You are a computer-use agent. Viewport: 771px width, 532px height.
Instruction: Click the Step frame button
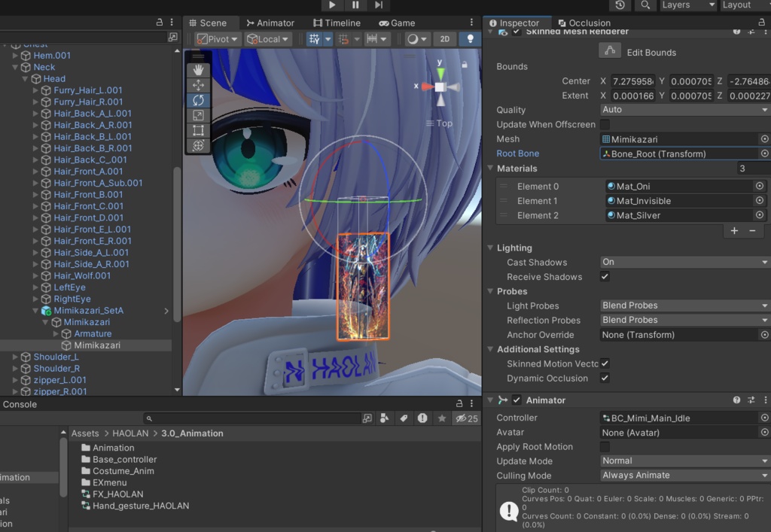pyautogui.click(x=378, y=5)
